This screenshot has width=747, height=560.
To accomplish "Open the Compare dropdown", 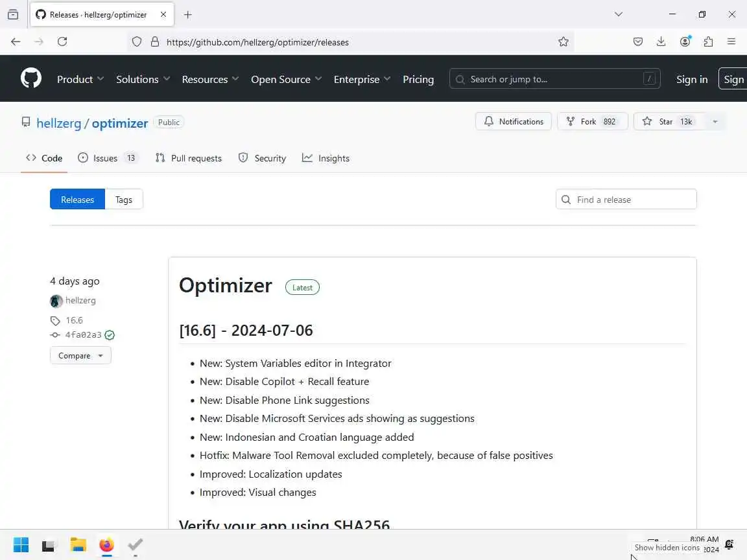I will click(80, 356).
